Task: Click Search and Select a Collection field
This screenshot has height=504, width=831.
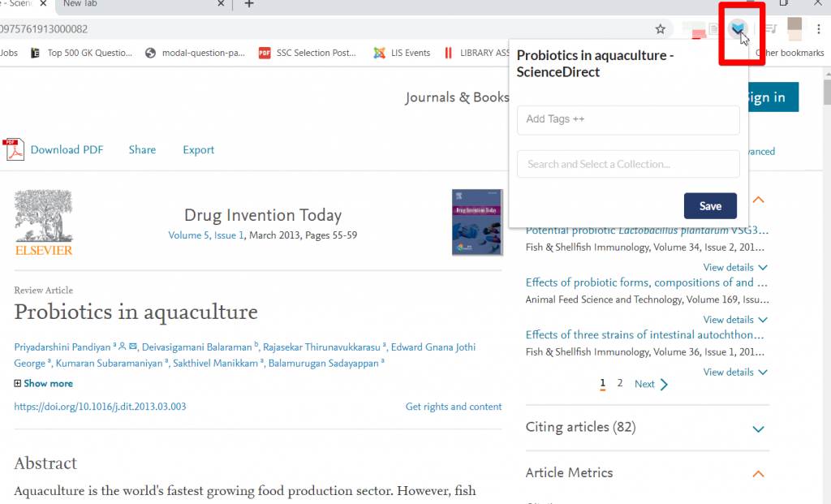Action: tap(628, 164)
